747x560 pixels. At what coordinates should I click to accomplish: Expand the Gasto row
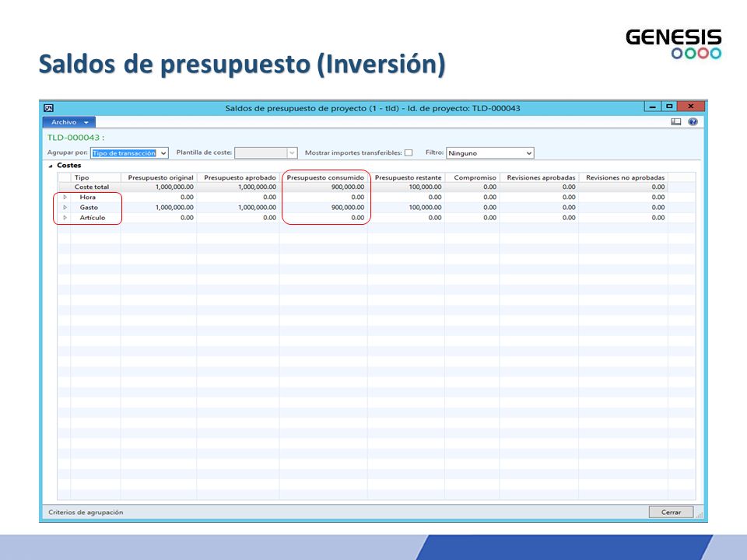(x=65, y=208)
